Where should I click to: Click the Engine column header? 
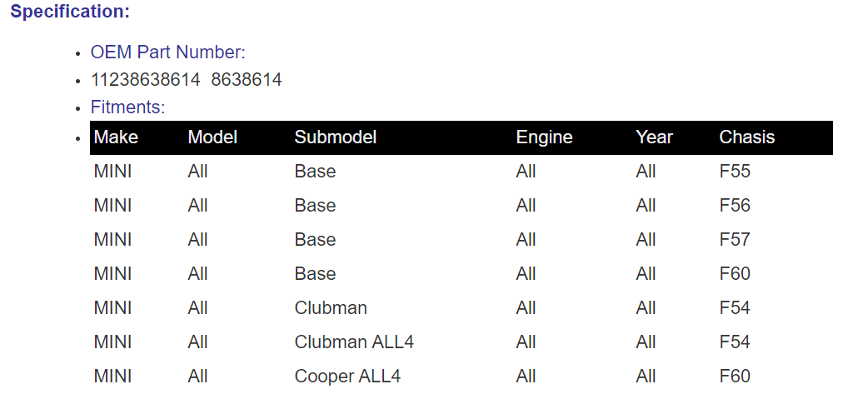click(x=544, y=137)
